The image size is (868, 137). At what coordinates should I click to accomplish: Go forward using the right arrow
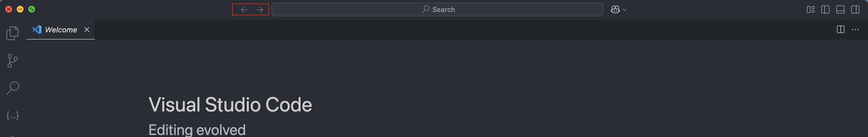[x=259, y=10]
